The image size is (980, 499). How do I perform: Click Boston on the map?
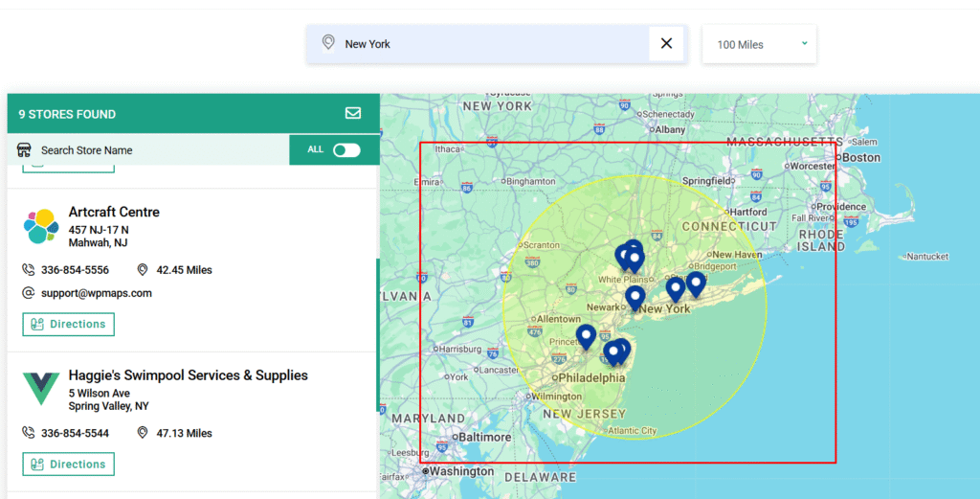pyautogui.click(x=861, y=158)
